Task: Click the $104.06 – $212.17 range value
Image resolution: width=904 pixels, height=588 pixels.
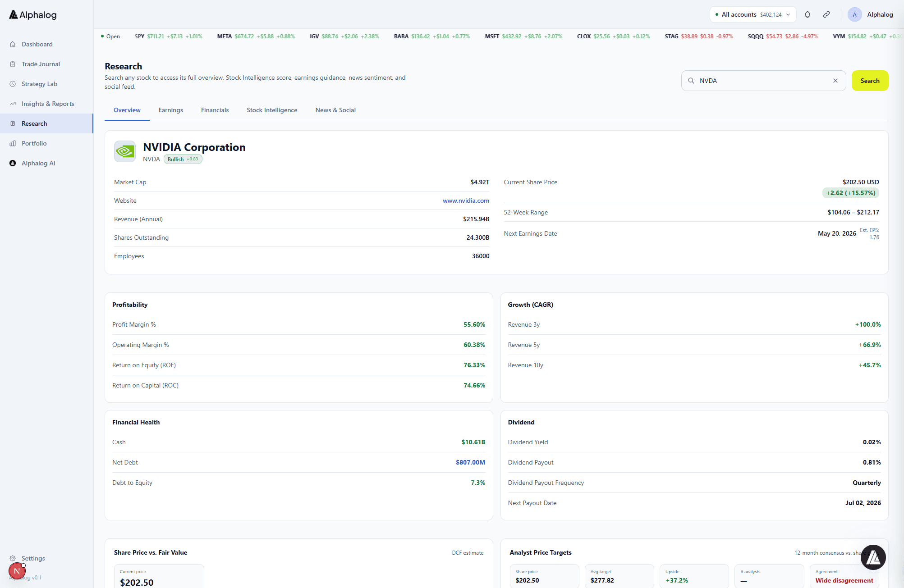Action: 853,212
